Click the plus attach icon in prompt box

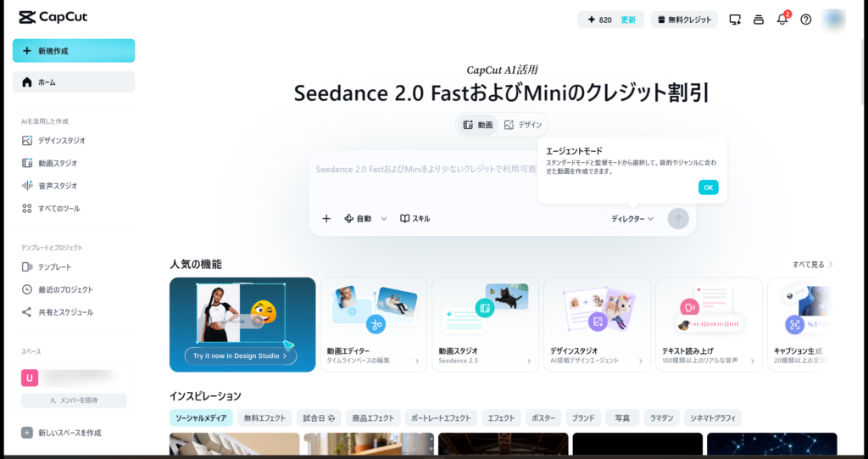326,218
